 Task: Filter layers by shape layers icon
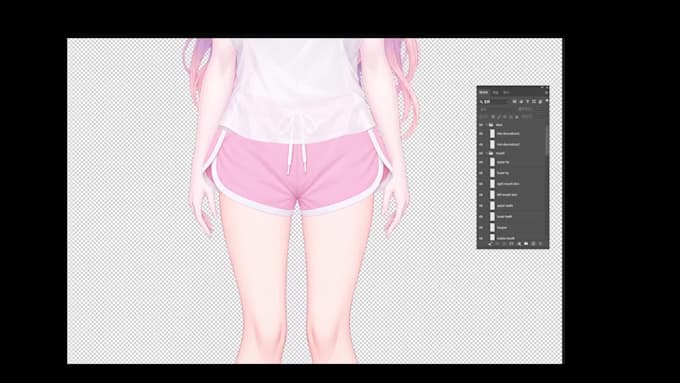tap(534, 101)
